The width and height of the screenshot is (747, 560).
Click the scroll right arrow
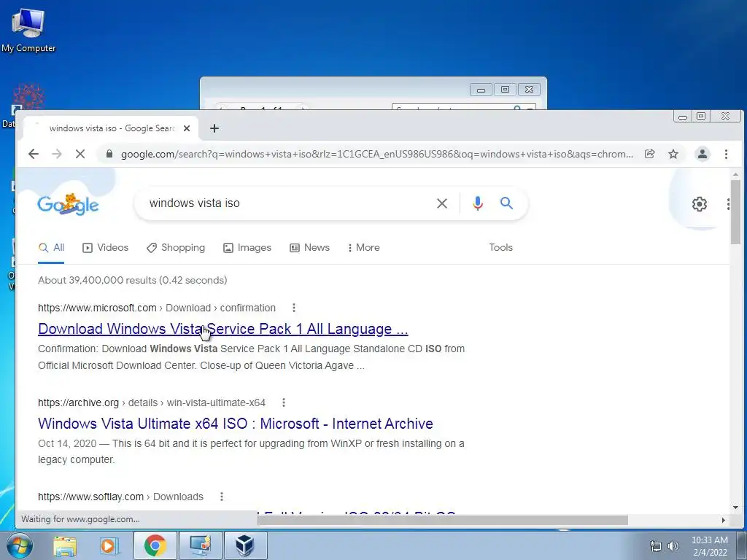[x=723, y=520]
